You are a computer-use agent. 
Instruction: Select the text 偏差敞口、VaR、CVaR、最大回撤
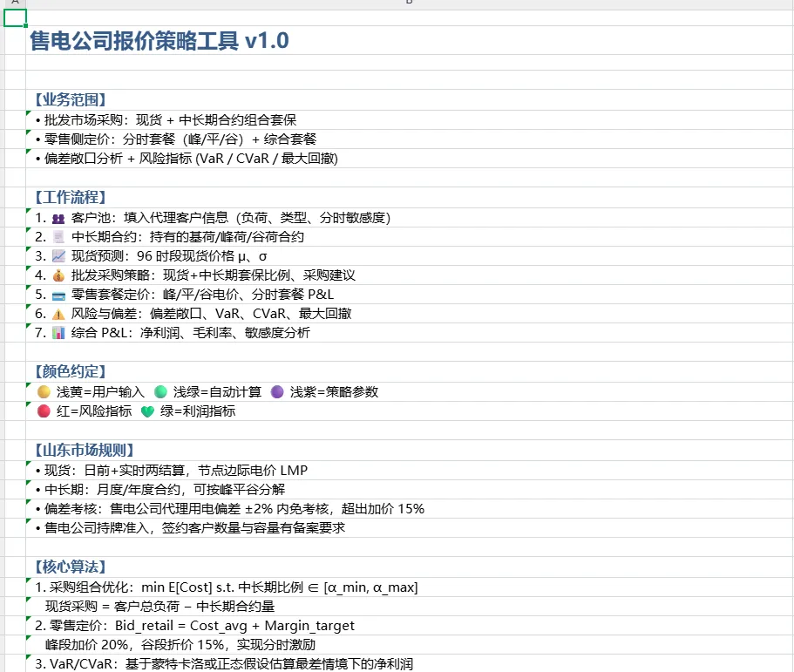pos(251,314)
